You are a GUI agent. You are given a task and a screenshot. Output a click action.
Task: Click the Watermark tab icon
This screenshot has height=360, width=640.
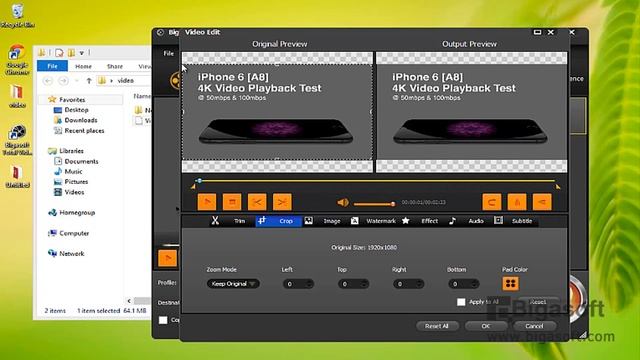coord(354,221)
